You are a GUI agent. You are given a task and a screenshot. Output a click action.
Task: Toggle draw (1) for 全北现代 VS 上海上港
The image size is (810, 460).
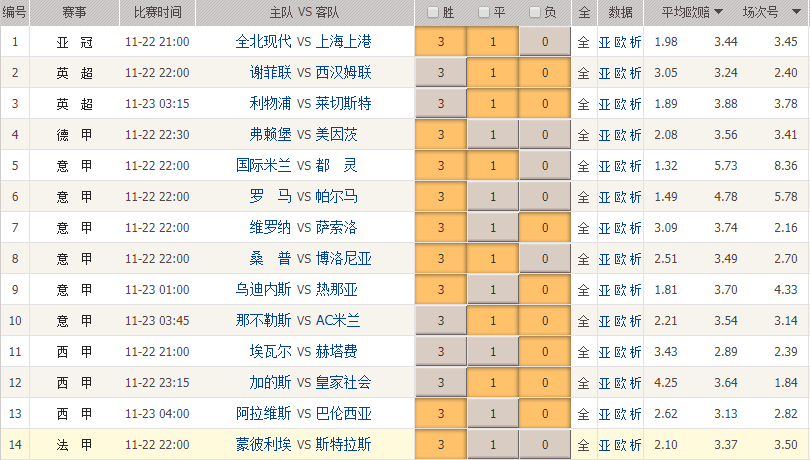(493, 42)
